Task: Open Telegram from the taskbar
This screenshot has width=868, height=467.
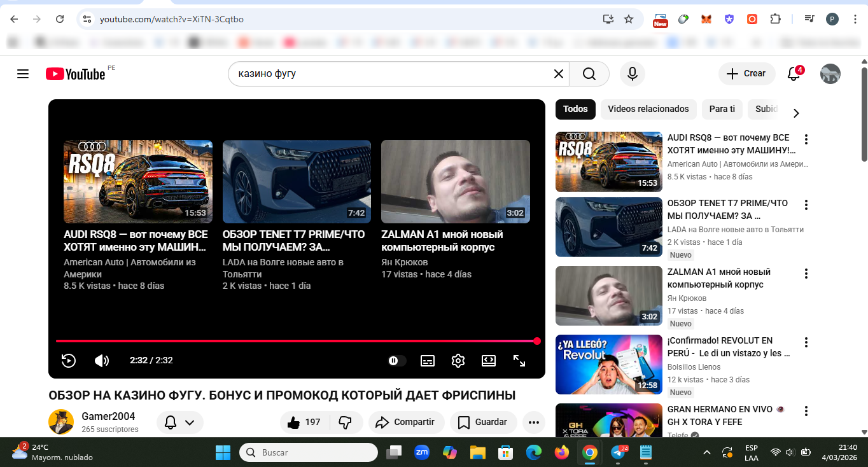Action: click(619, 452)
